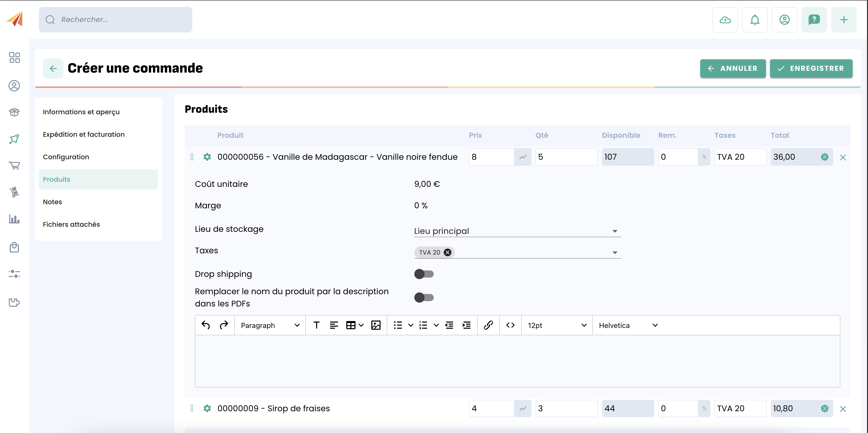The width and height of the screenshot is (868, 433).
Task: Click the source code icon in editor
Action: 510,325
